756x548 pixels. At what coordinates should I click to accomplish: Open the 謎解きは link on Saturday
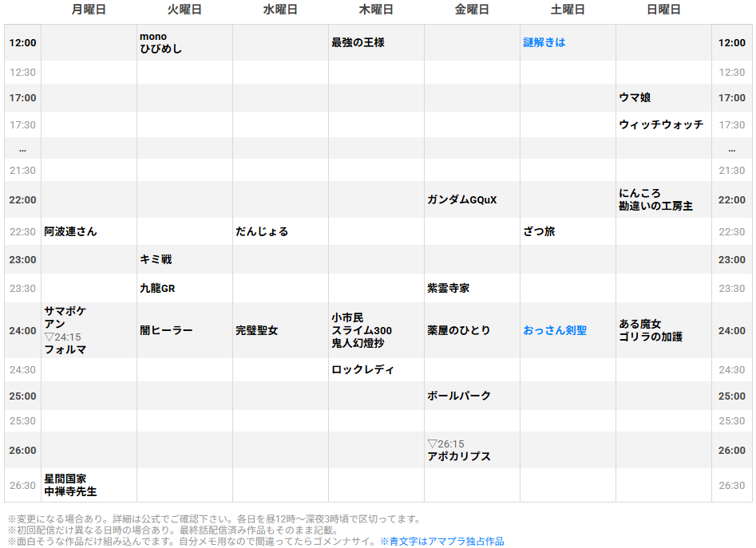[544, 42]
